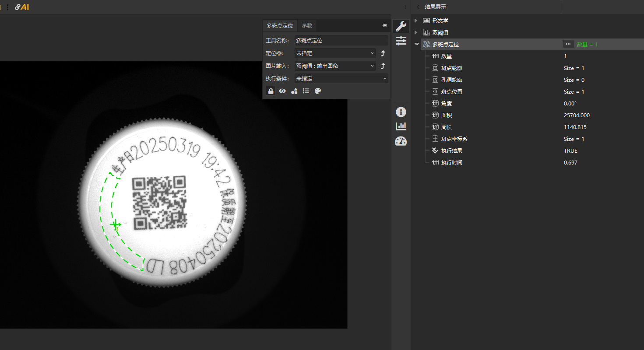Collapse the 多斑点定位 tree node
The height and width of the screenshot is (350, 644).
click(x=416, y=44)
